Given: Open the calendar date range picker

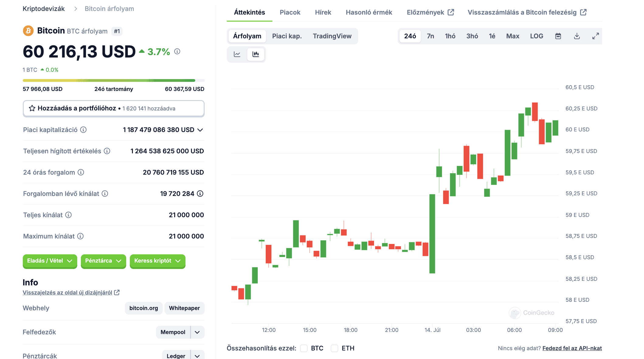Looking at the screenshot, I should [x=558, y=36].
